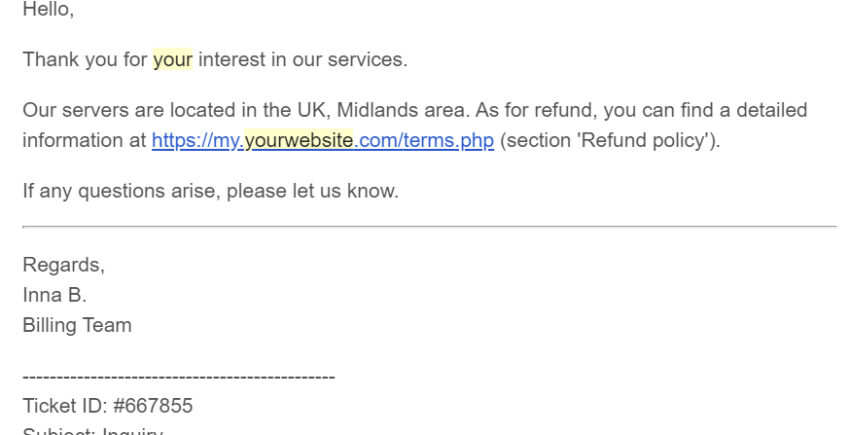This screenshot has width=850, height=435.
Task: Click the sentence 'If any questions arise, please let us know.'
Action: [210, 191]
